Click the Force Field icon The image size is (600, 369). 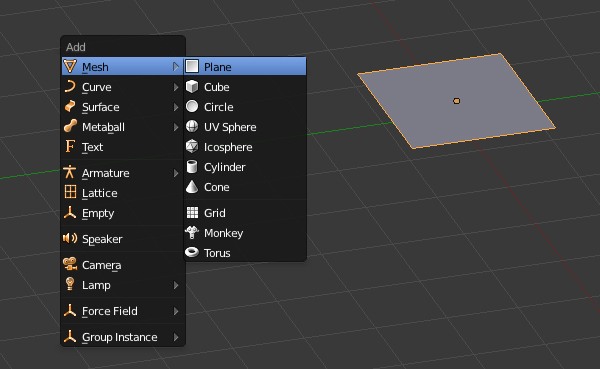coord(70,310)
